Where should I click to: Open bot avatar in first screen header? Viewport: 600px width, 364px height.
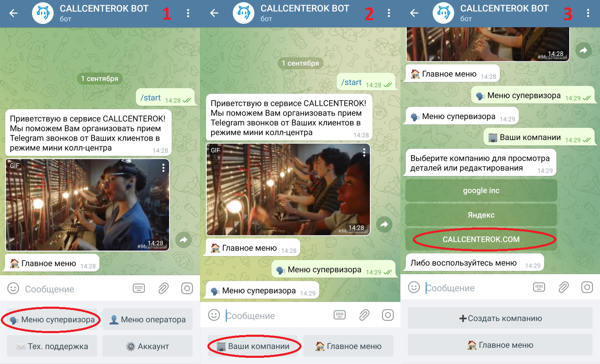tap(43, 13)
